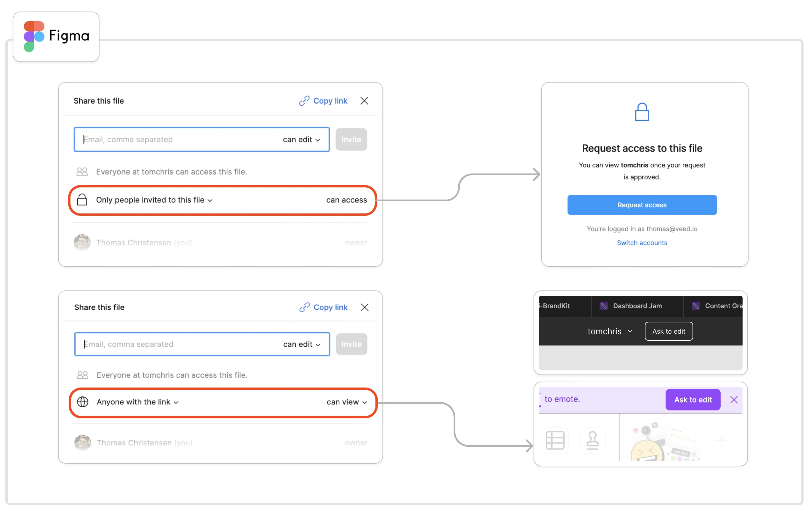Click the Request access button
The width and height of the screenshot is (808, 532).
pos(642,205)
